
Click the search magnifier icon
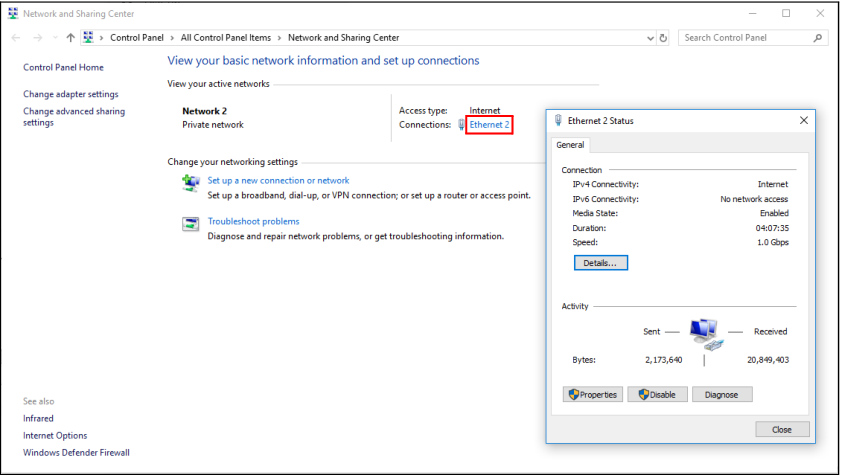coord(818,38)
